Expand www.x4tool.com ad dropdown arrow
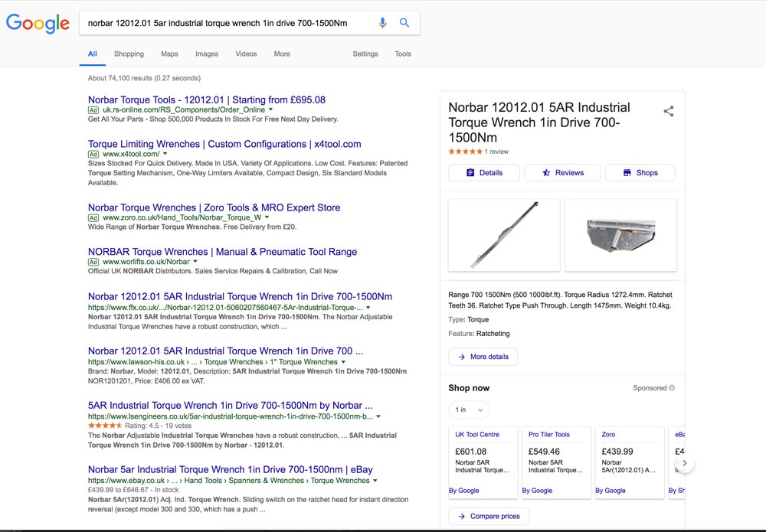 (165, 154)
